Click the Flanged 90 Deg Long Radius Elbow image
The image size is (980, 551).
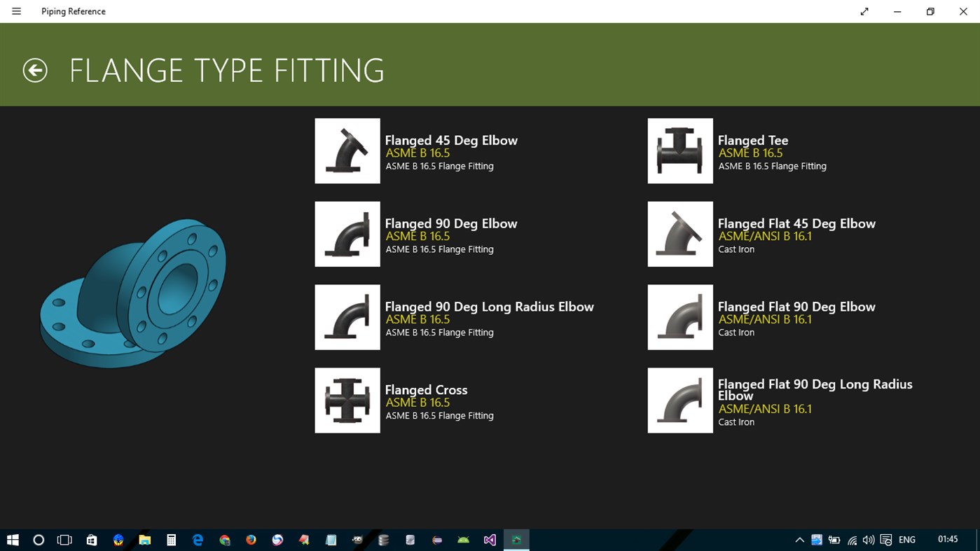pyautogui.click(x=347, y=316)
